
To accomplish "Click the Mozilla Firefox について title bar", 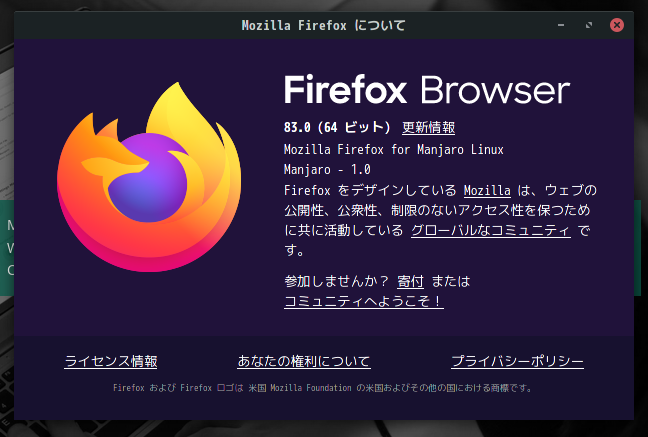I will pos(324,25).
